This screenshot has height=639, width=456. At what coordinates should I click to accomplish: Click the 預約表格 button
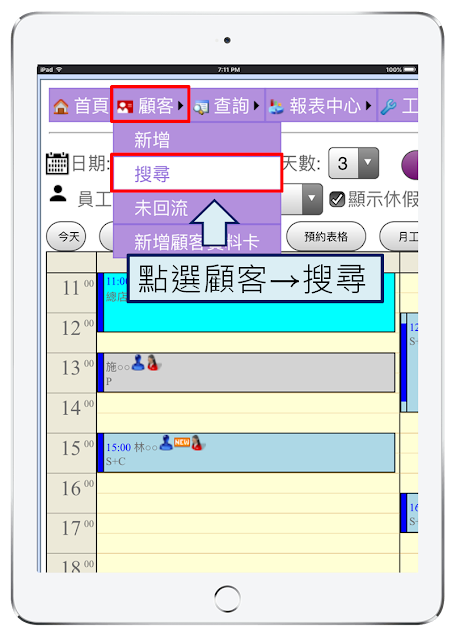point(326,236)
